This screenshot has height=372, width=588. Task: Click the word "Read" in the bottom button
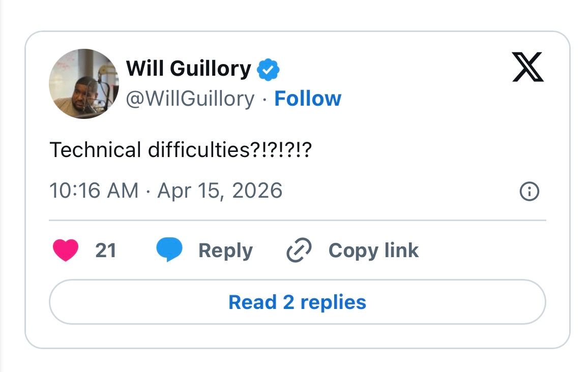(x=252, y=302)
